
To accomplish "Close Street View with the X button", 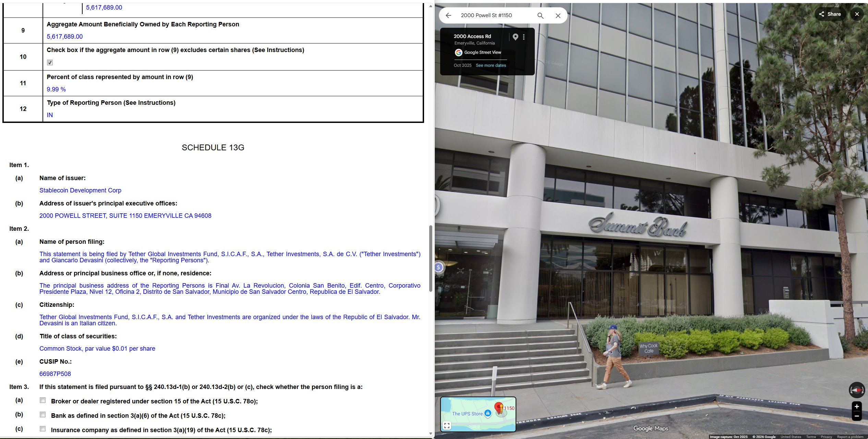I will [857, 14].
